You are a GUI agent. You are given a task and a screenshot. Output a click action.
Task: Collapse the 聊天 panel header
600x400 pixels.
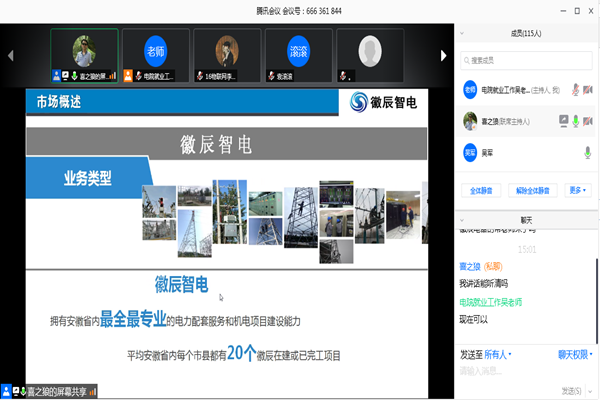[462, 219]
